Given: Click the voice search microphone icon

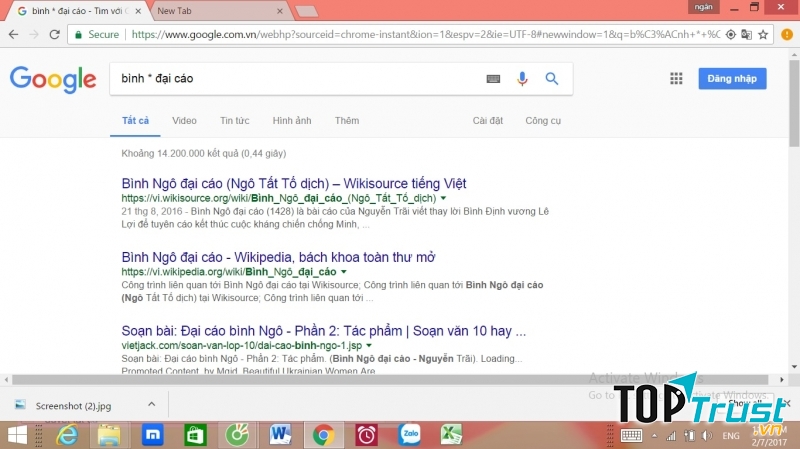Looking at the screenshot, I should click(x=521, y=79).
